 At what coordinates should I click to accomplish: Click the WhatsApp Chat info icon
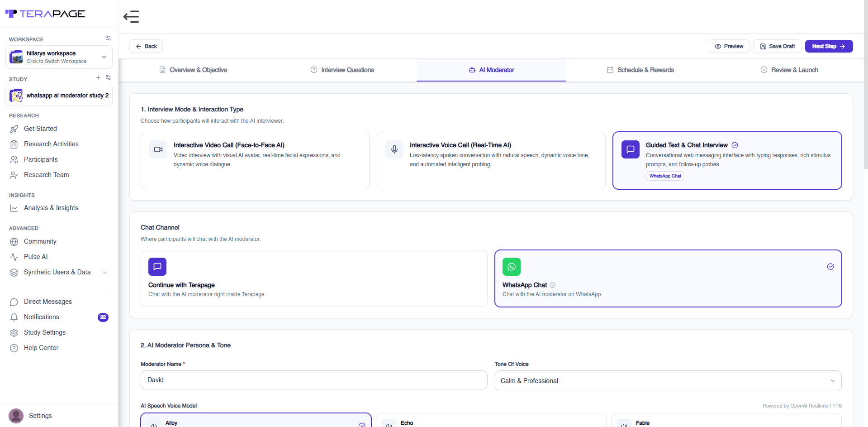[x=552, y=285]
